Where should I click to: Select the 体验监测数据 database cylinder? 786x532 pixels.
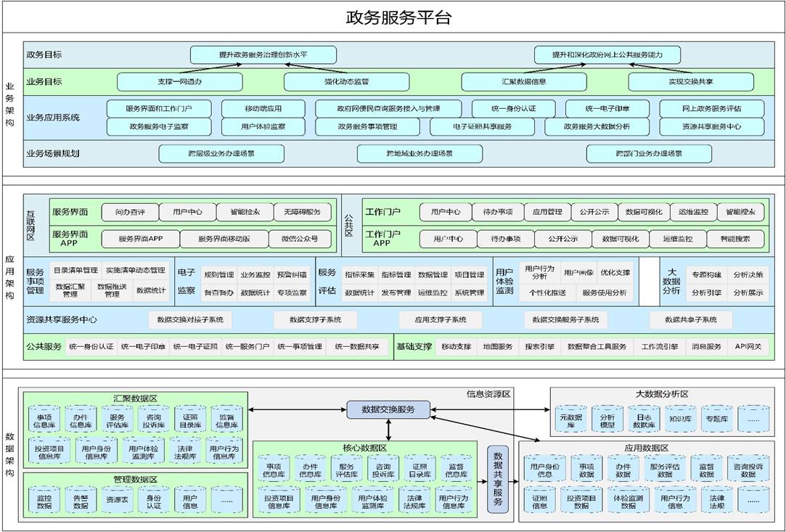629,500
